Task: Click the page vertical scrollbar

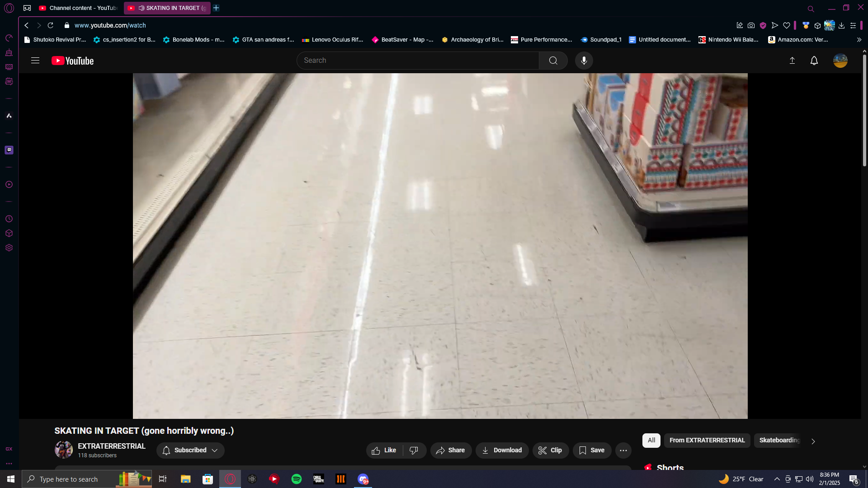Action: (864, 111)
